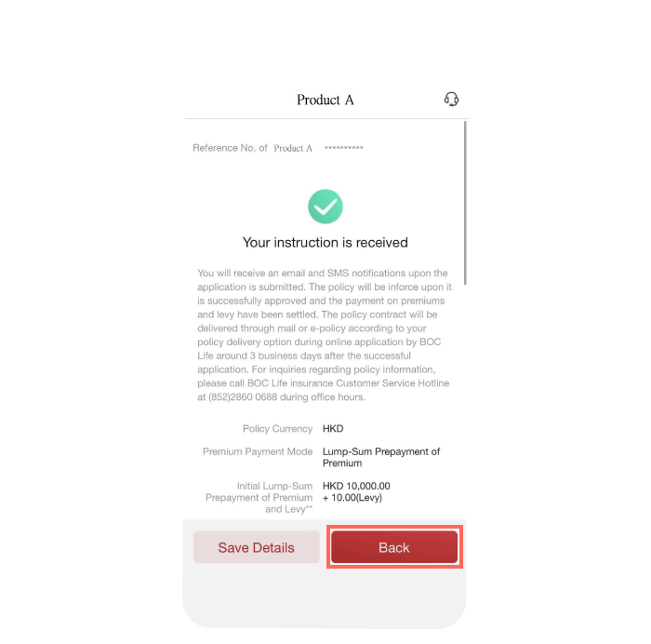This screenshot has height=644, width=651.
Task: Open customer service headset icon
Action: tap(451, 100)
